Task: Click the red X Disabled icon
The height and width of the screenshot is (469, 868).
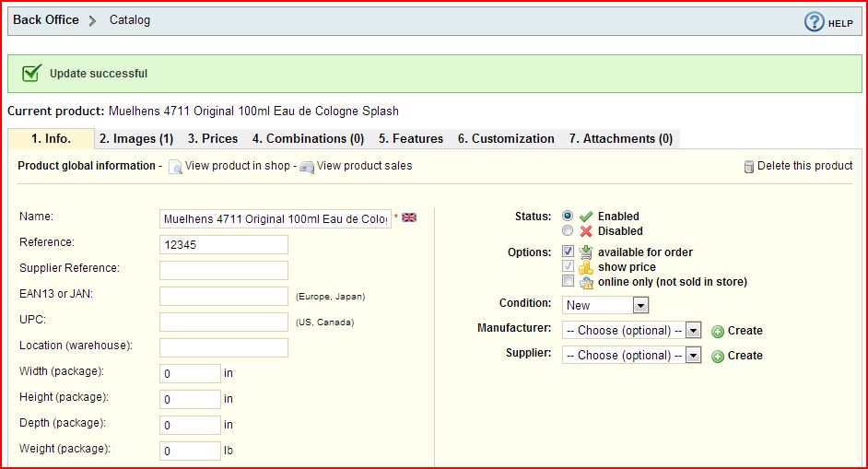Action: 586,231
